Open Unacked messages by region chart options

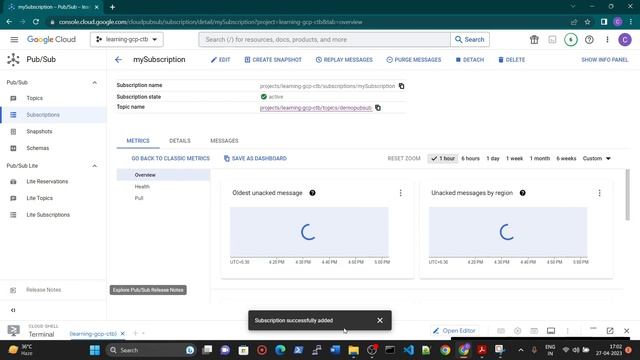point(599,193)
